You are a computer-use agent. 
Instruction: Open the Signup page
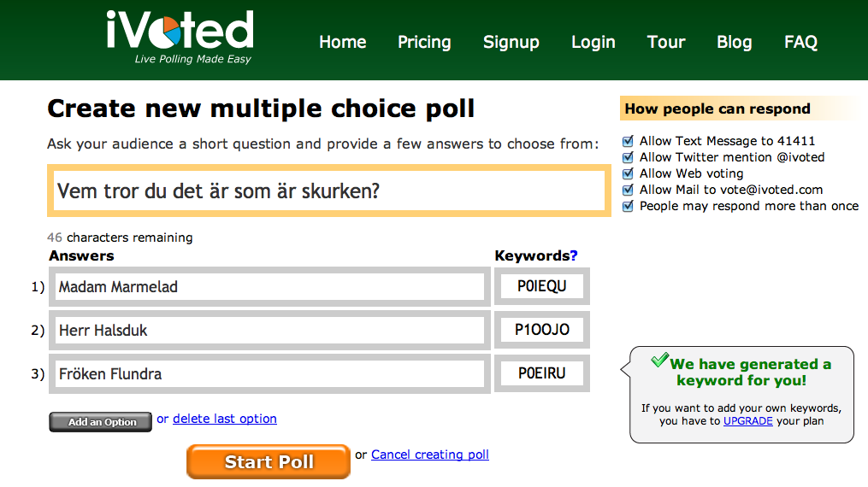[511, 42]
